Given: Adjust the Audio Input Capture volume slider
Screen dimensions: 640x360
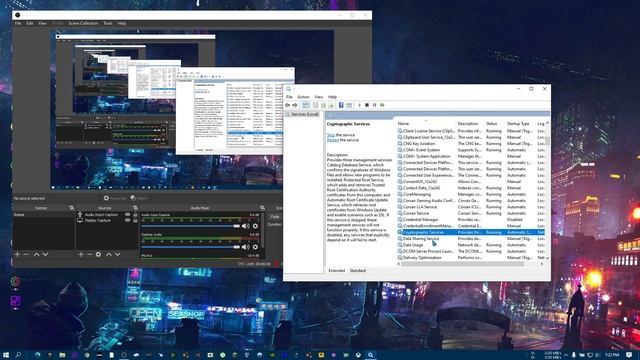Looking at the screenshot, I should pos(190,226).
